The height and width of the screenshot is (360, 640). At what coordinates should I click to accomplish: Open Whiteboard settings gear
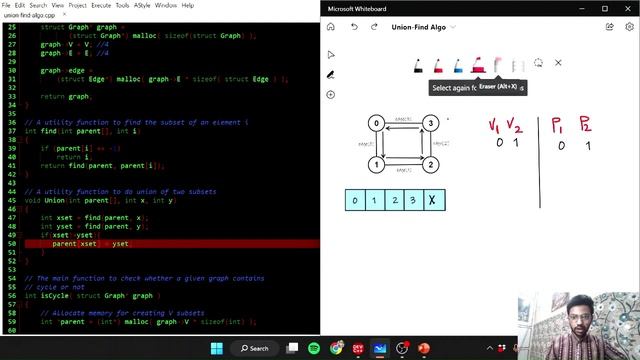[x=629, y=27]
